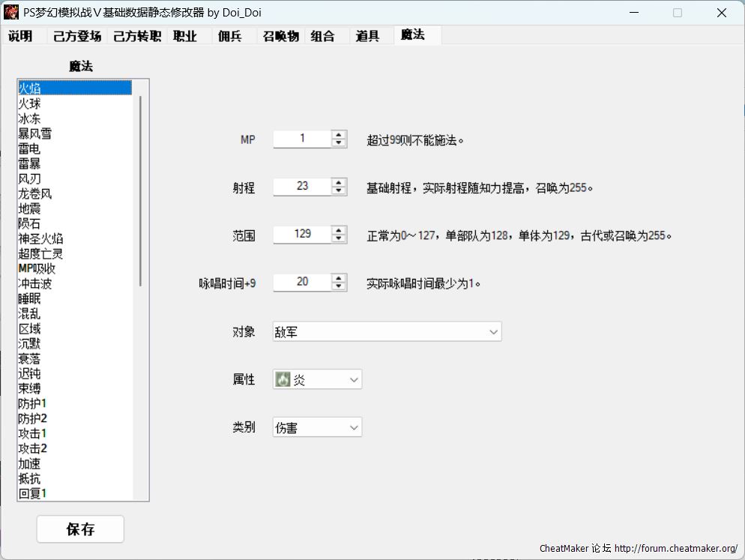Image resolution: width=745 pixels, height=560 pixels.
Task: Select 回复1 in the magic list
Action: [x=33, y=493]
